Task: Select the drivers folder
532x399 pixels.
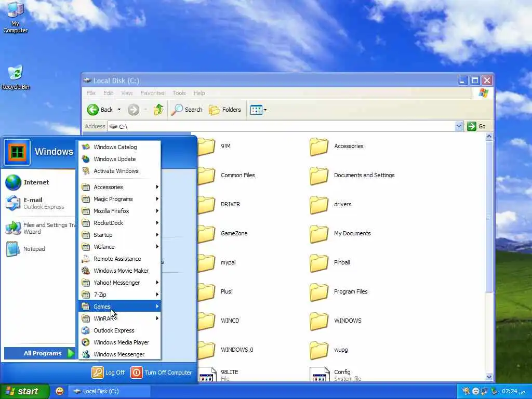Action: coord(331,205)
